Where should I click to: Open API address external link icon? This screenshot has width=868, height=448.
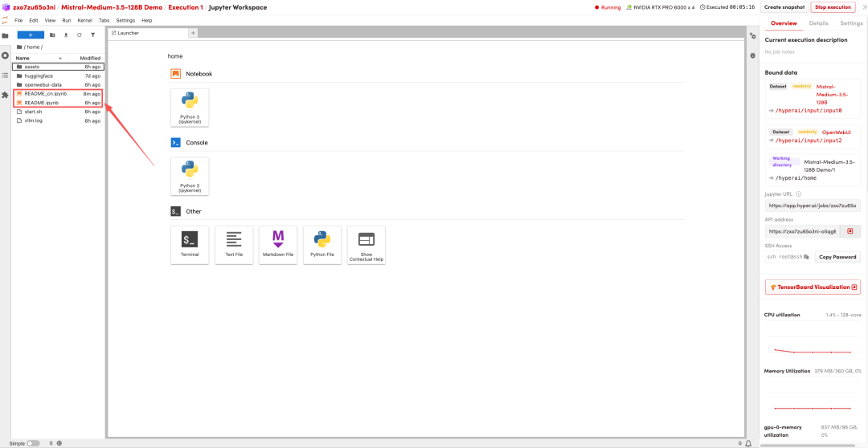(x=850, y=231)
